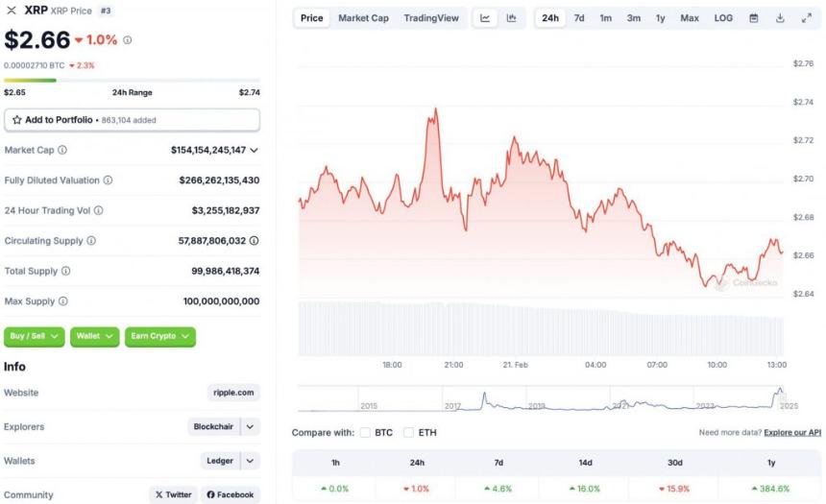Open the Total Supply info icon
826x504 pixels.
[66, 272]
